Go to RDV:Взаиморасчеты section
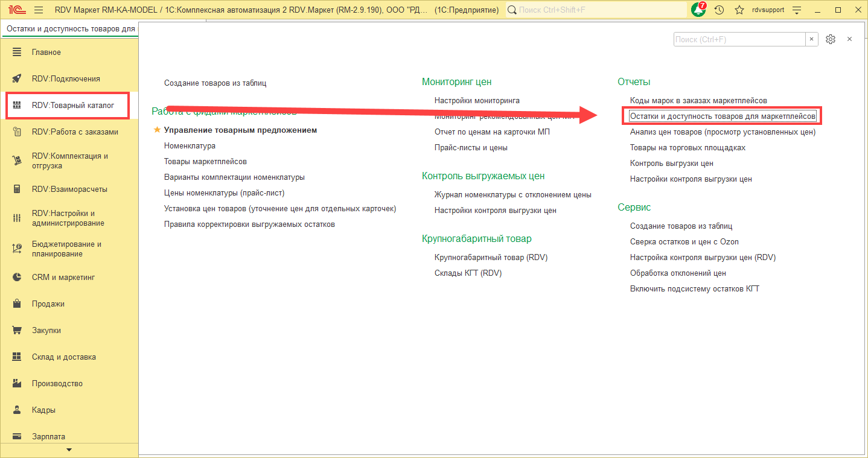Image resolution: width=868 pixels, height=458 pixels. 69,189
